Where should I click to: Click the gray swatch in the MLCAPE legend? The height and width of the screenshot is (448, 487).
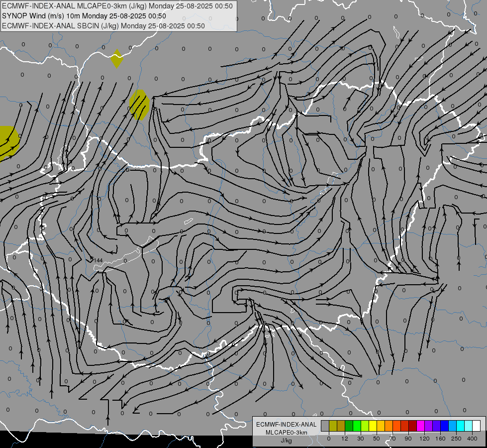click(x=325, y=426)
